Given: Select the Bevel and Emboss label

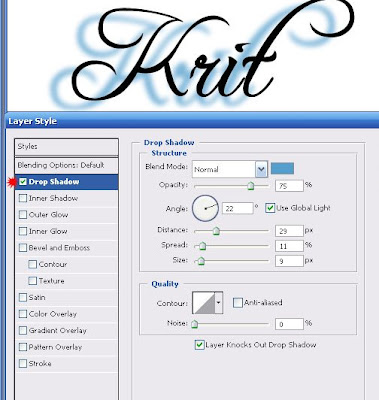Looking at the screenshot, I should (59, 248).
